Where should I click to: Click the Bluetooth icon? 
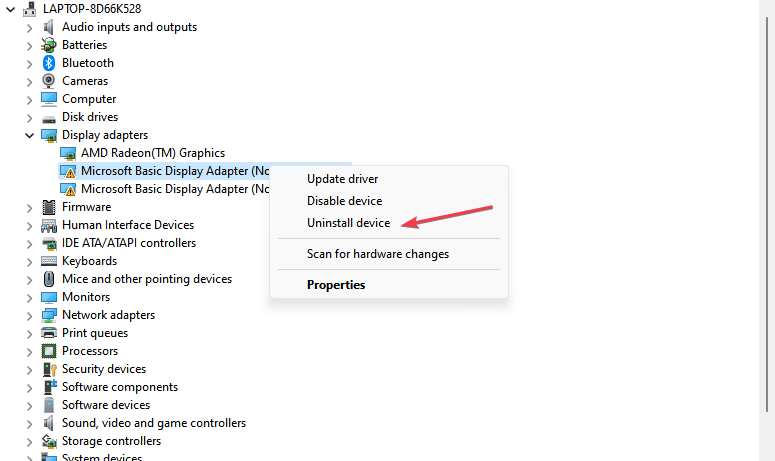click(x=48, y=63)
